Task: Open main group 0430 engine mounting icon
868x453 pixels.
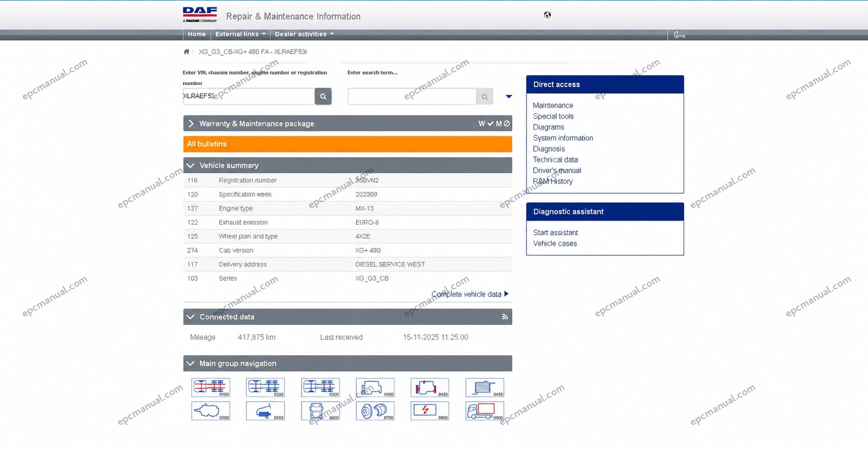Action: pos(430,387)
